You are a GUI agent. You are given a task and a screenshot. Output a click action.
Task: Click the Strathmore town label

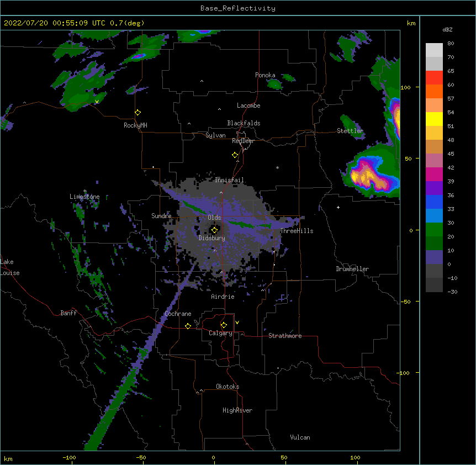coord(285,336)
